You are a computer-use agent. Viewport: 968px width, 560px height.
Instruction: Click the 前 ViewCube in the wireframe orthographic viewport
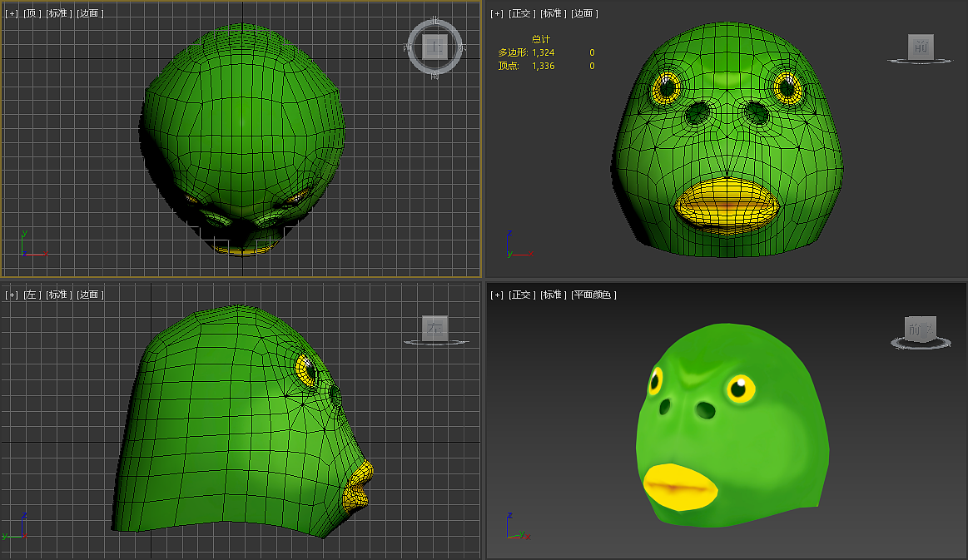coord(921,47)
